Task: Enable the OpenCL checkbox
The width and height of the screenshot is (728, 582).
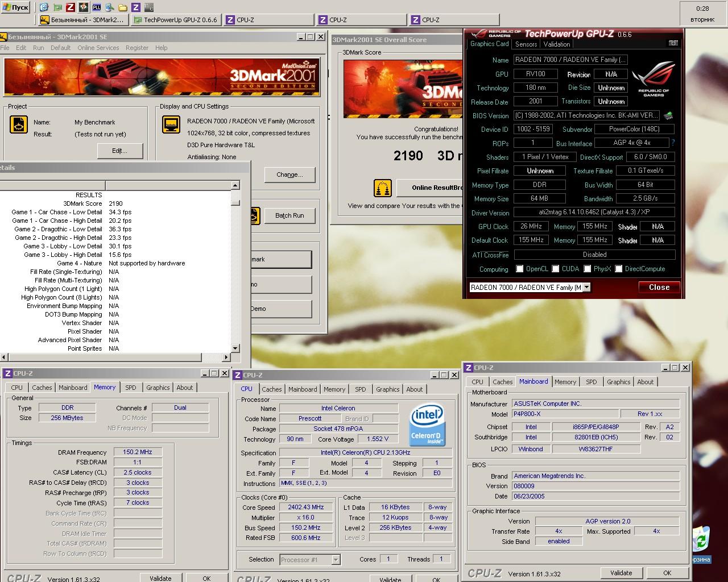Action: [x=519, y=269]
